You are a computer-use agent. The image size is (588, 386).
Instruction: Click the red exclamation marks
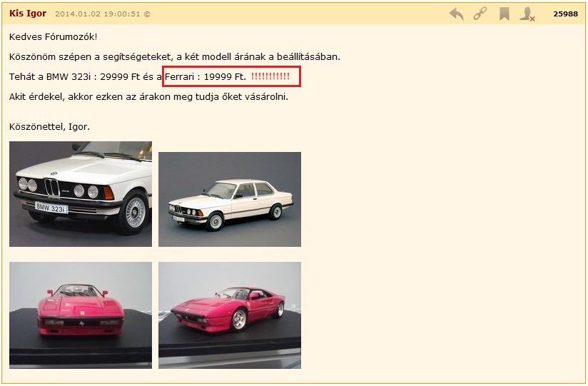270,76
